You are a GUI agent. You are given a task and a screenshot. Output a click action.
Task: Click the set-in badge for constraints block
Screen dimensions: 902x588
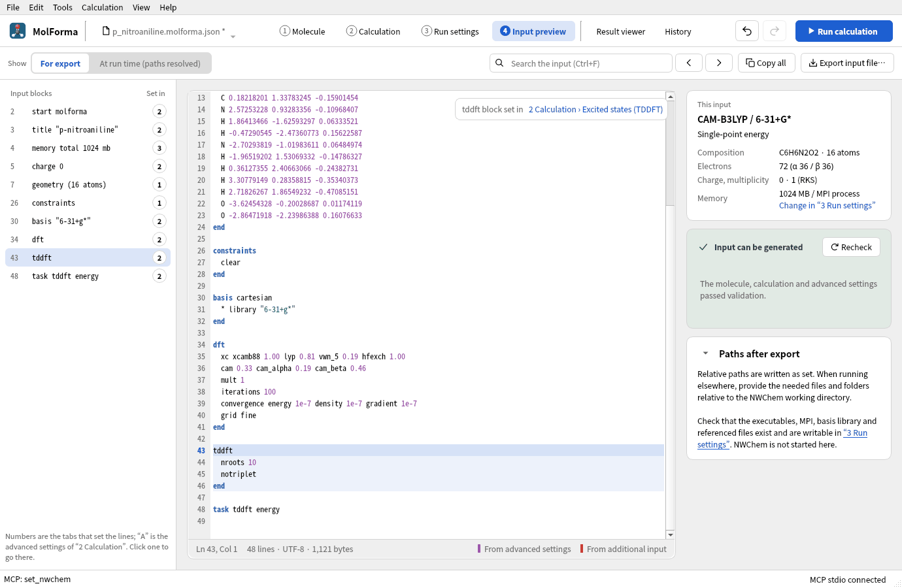click(x=159, y=203)
